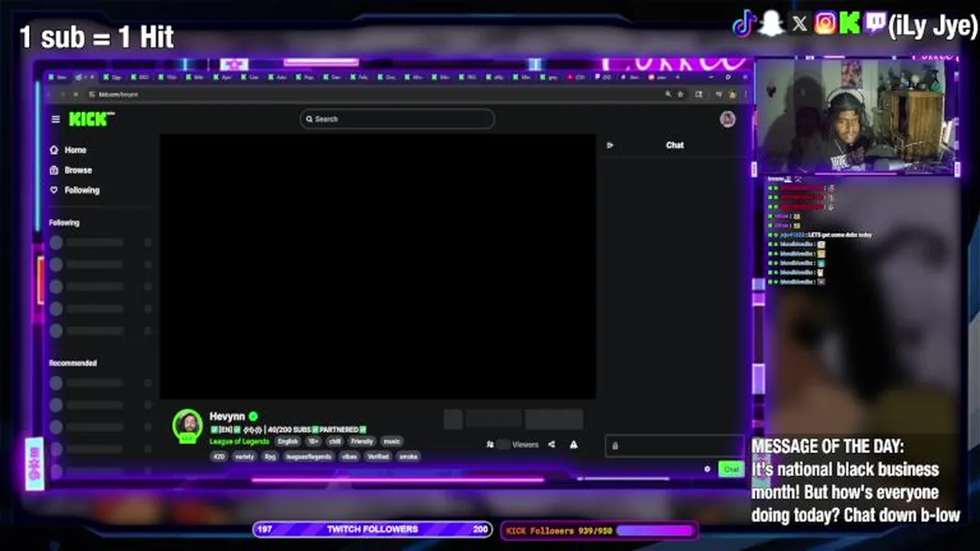The width and height of the screenshot is (980, 551).
Task: Click the English tag
Action: pyautogui.click(x=288, y=442)
